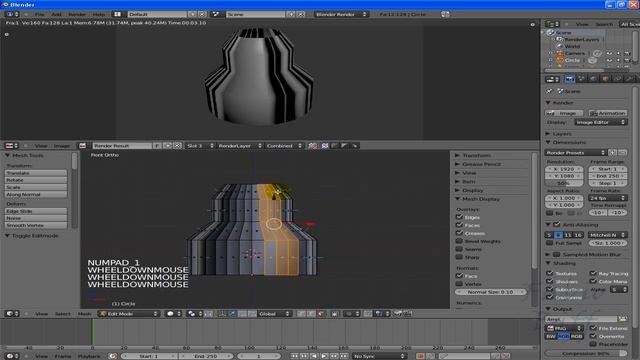
Task: Open the RenderLayer dropdown
Action: tap(240, 145)
